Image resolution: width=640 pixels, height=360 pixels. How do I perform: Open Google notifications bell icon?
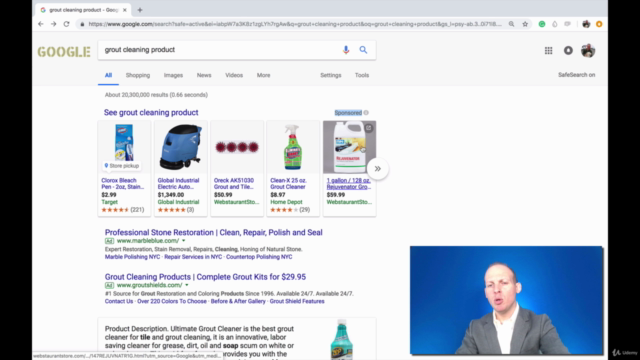coord(568,51)
